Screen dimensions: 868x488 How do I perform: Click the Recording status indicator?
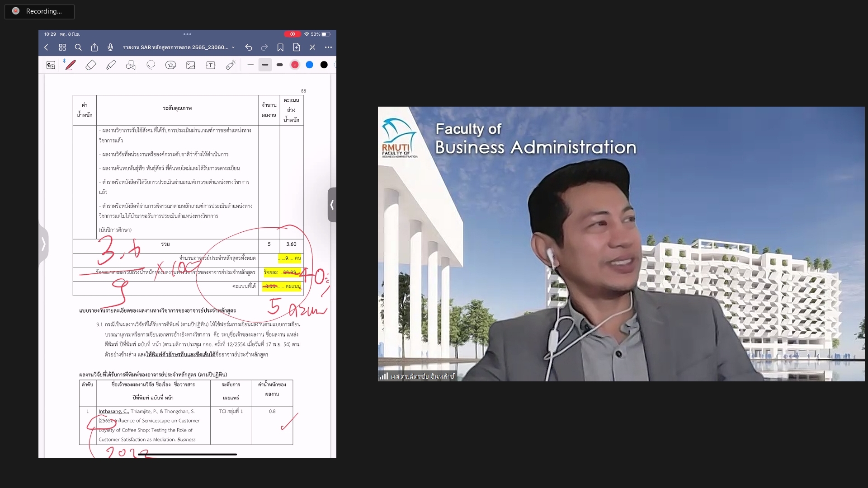click(39, 11)
